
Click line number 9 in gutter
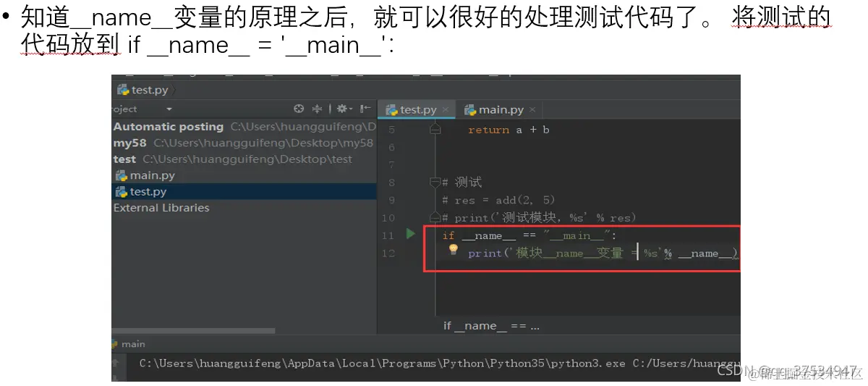[x=391, y=200]
